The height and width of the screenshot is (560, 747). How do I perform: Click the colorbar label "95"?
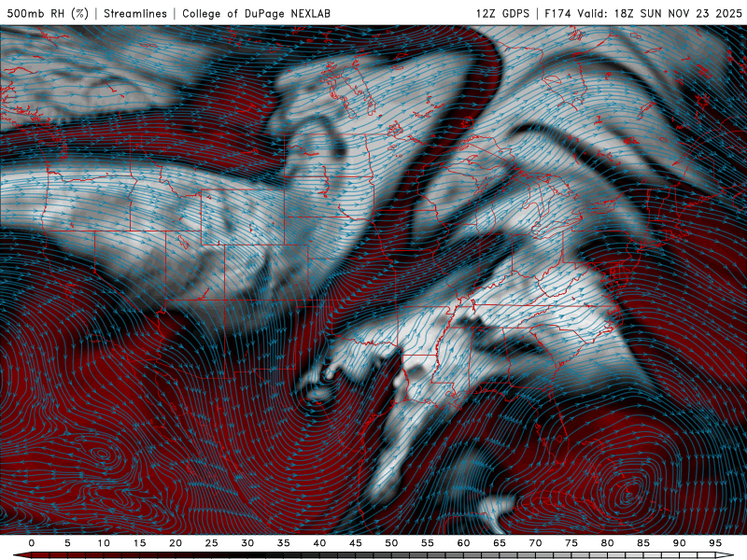715,543
